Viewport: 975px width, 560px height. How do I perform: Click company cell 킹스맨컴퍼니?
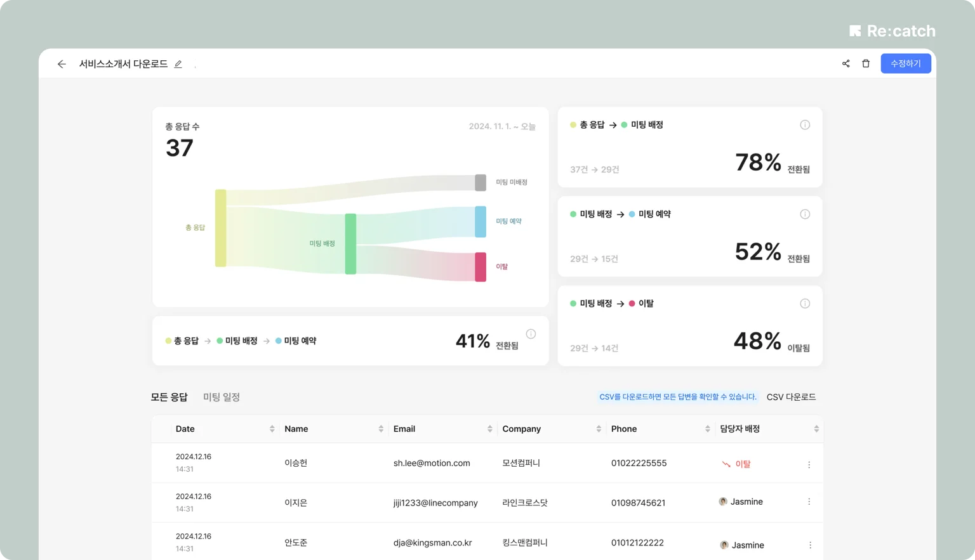[525, 543]
